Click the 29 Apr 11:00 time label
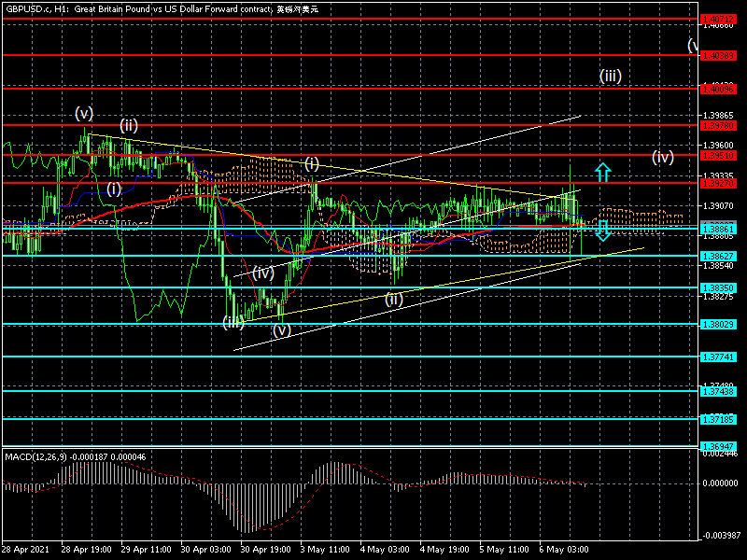Viewport: 747px width, 560px height. 147,550
